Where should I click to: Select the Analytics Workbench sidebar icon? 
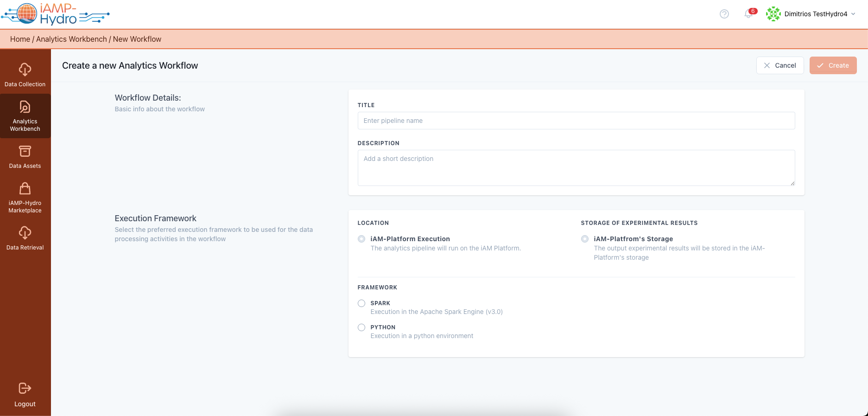click(x=25, y=108)
